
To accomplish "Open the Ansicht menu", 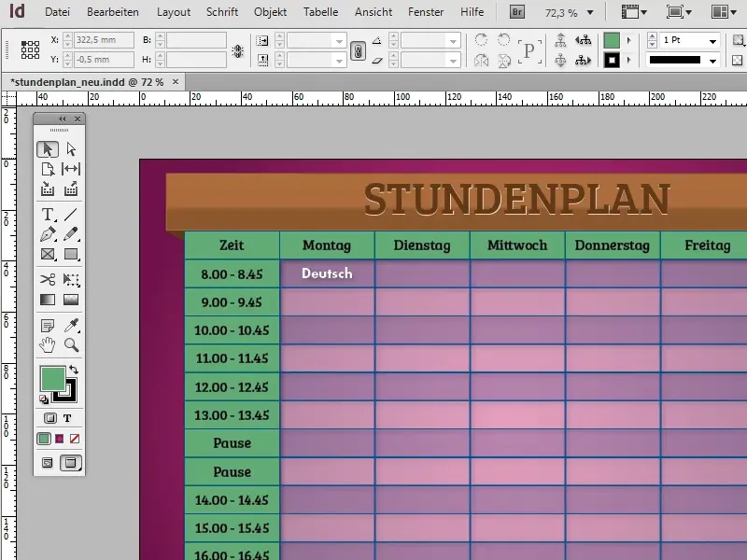I will coord(373,12).
